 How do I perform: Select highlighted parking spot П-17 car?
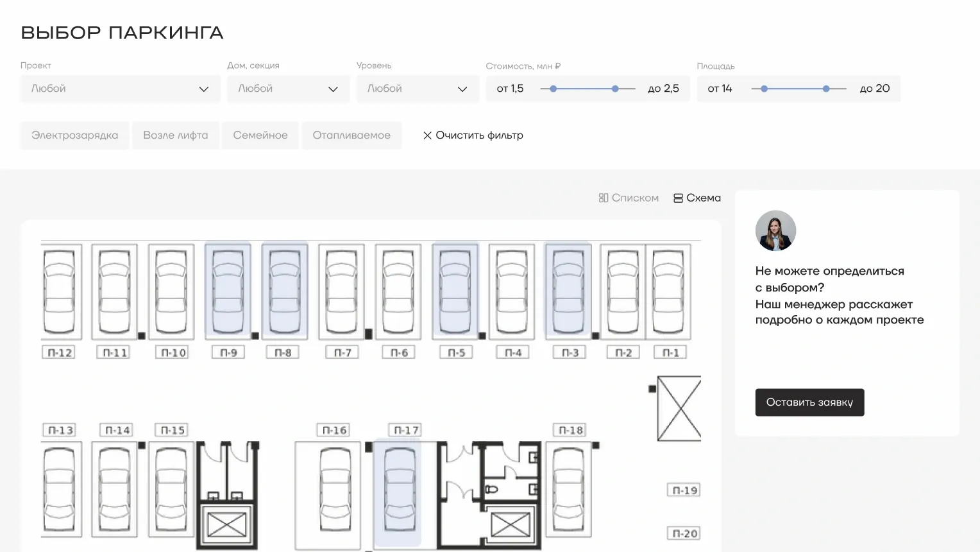(399, 489)
